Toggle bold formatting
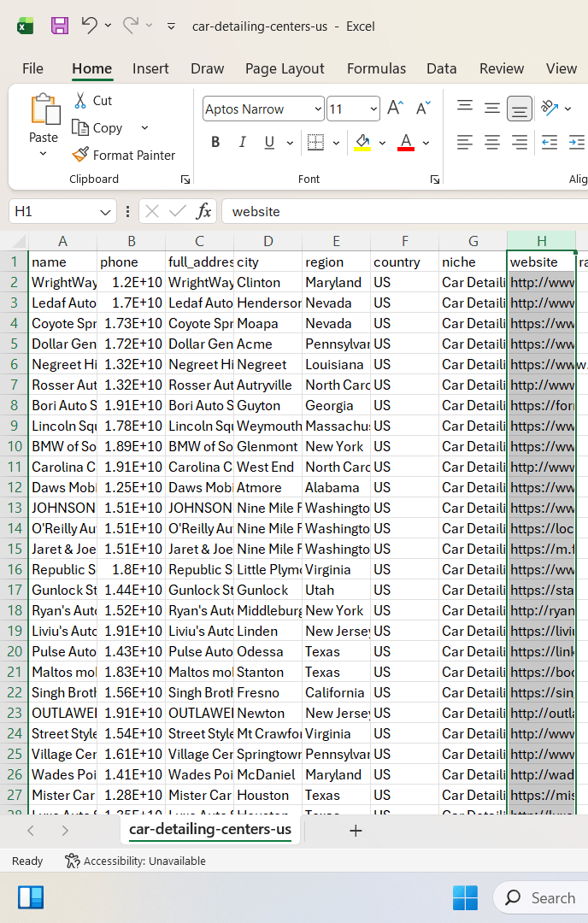This screenshot has width=588, height=923. click(x=215, y=143)
